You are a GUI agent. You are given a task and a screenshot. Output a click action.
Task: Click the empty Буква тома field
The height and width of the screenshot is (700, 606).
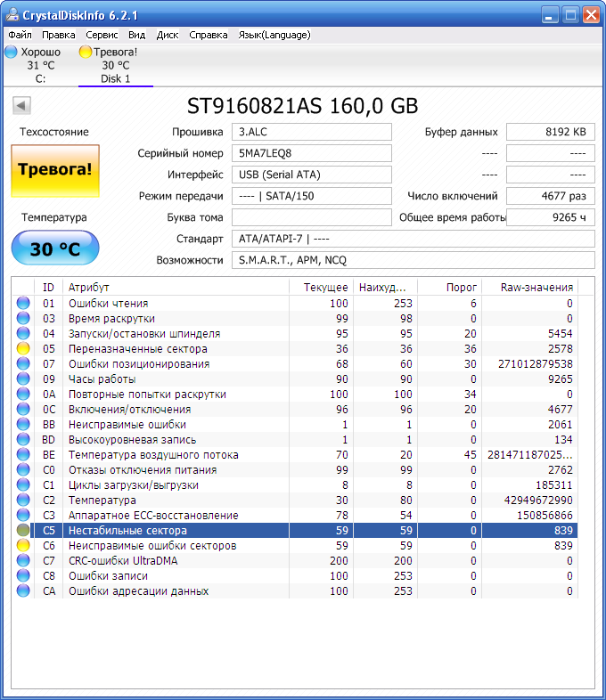tap(312, 217)
